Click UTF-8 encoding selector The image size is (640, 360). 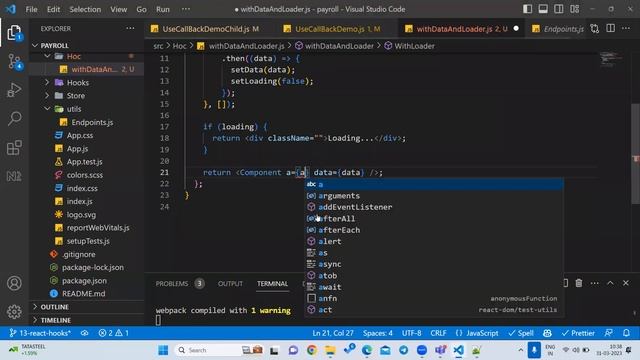coord(411,333)
